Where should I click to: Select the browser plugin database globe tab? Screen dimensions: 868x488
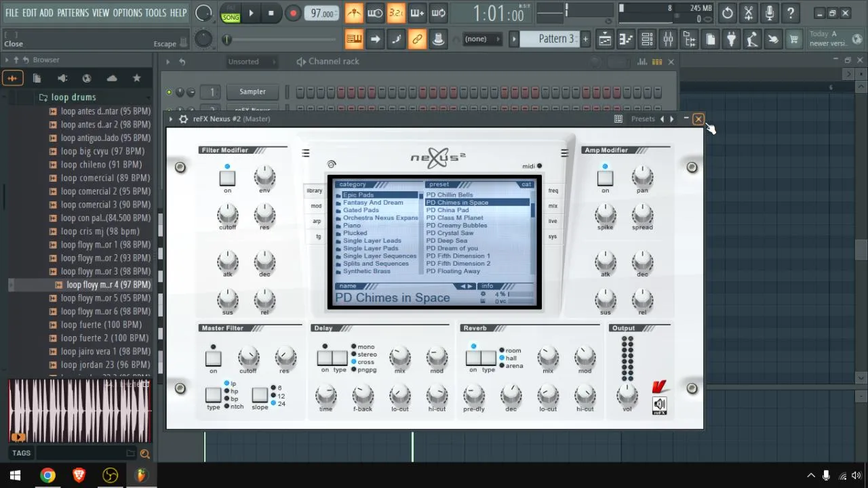87,78
